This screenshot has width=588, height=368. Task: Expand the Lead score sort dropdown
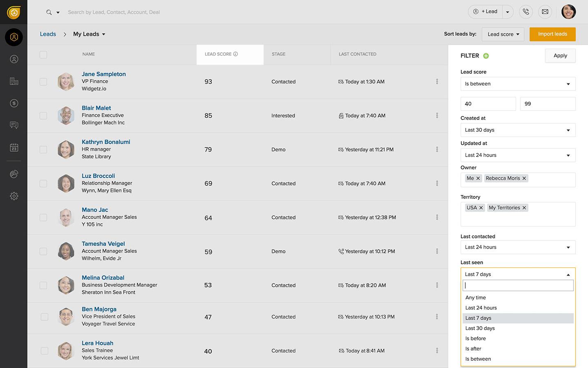(503, 34)
